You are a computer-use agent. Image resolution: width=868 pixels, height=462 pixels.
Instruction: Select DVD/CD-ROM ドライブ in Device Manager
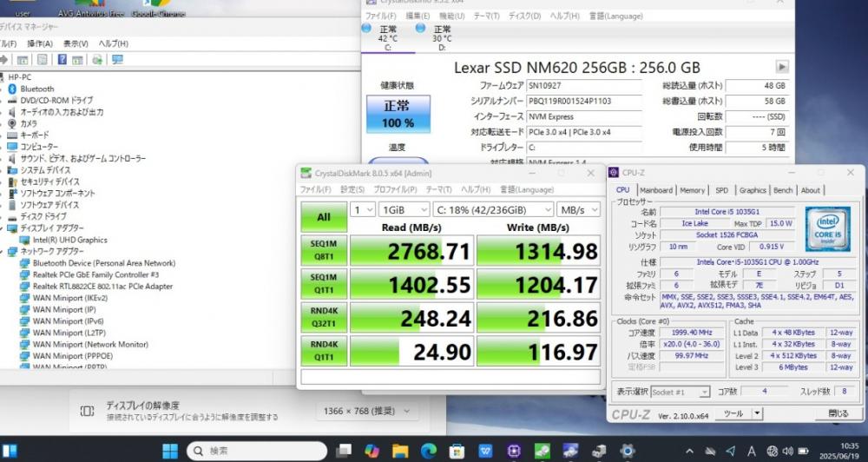[56, 100]
